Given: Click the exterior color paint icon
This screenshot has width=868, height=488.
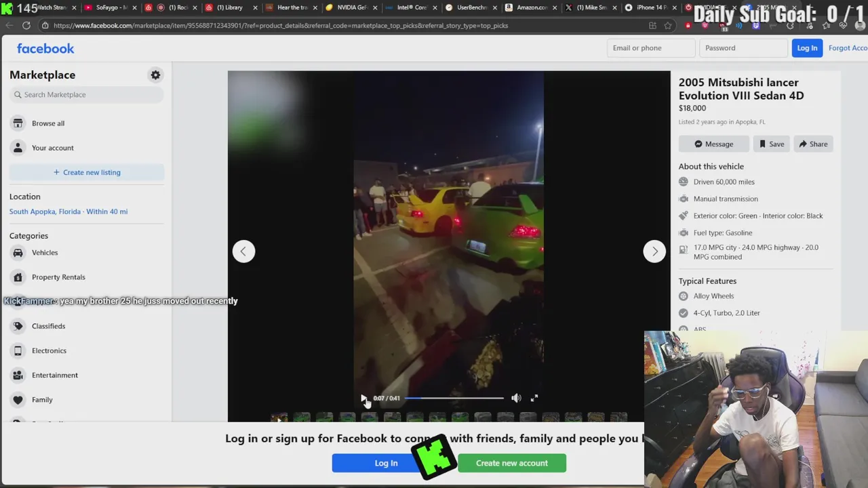Looking at the screenshot, I should pyautogui.click(x=684, y=216).
